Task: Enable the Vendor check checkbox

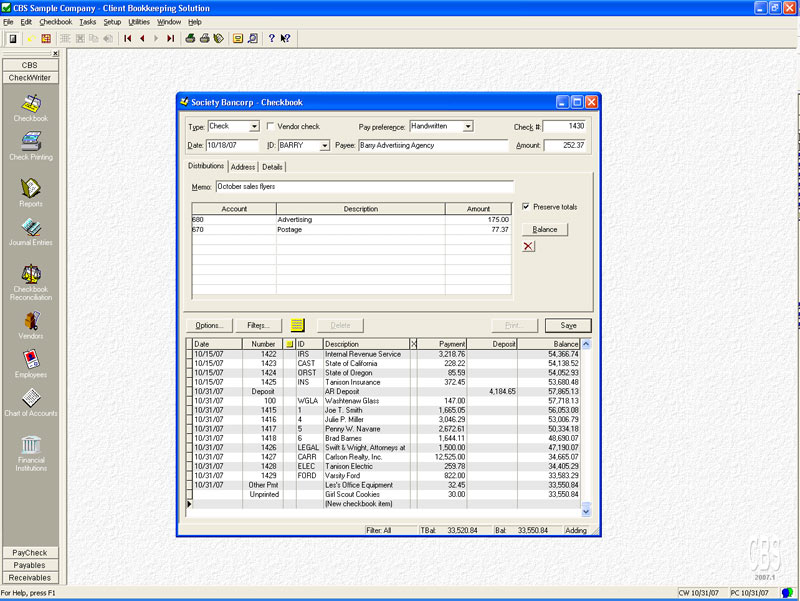Action: [x=270, y=127]
